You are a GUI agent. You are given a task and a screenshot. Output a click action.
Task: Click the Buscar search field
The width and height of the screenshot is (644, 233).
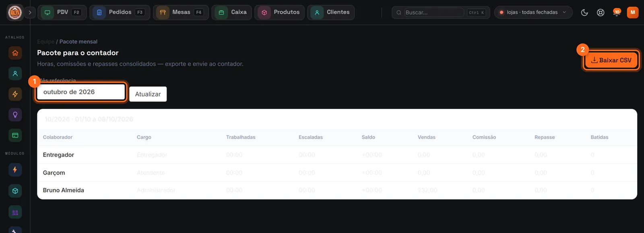[x=434, y=12]
